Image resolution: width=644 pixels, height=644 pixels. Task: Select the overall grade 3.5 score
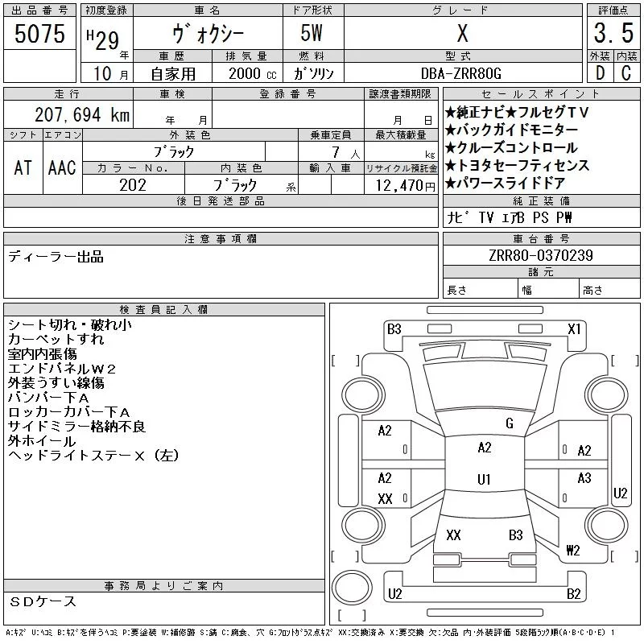[x=613, y=33]
